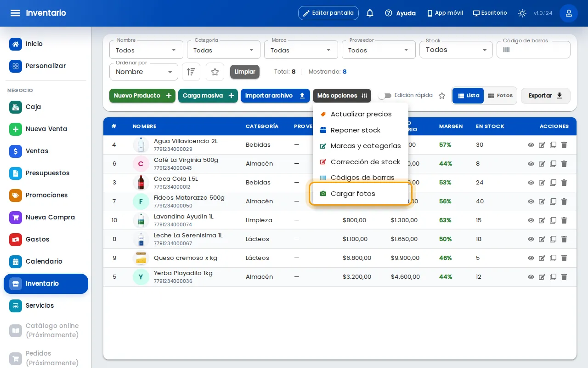The image size is (588, 368).
Task: Switch to Fotos view mode
Action: coord(500,96)
